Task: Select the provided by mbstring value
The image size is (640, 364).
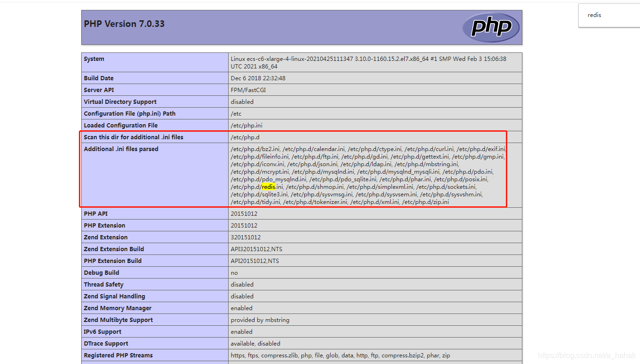Action: [x=260, y=320]
